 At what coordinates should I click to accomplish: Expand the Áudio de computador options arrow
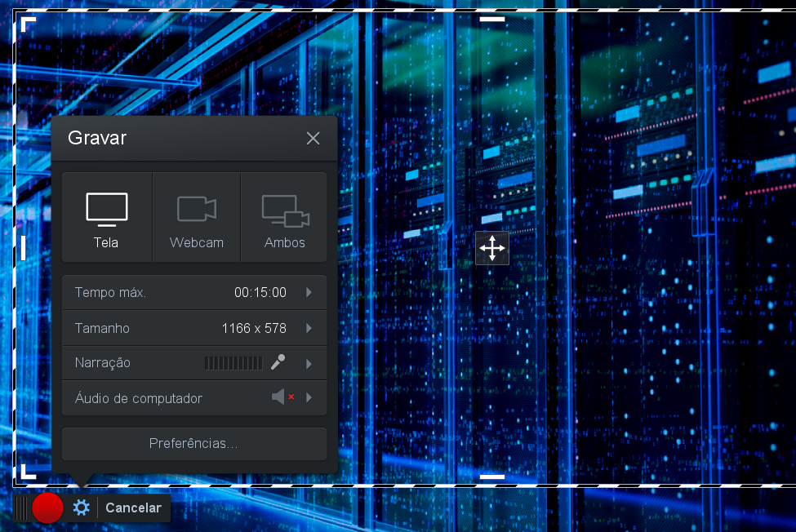pos(309,398)
